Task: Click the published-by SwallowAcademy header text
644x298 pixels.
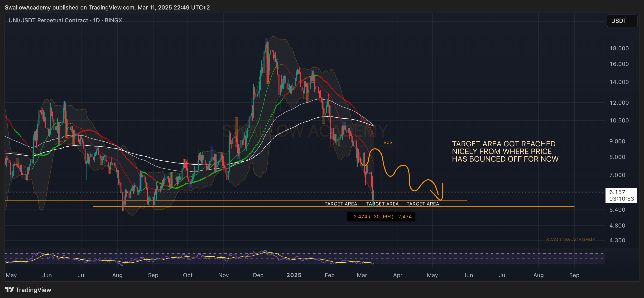Action: click(107, 7)
